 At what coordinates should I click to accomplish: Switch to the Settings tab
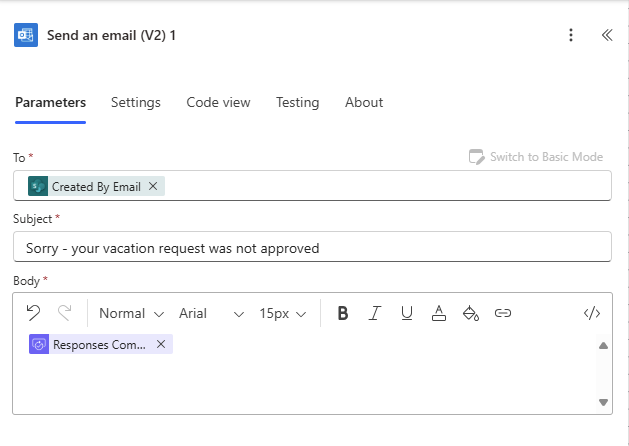tap(136, 102)
